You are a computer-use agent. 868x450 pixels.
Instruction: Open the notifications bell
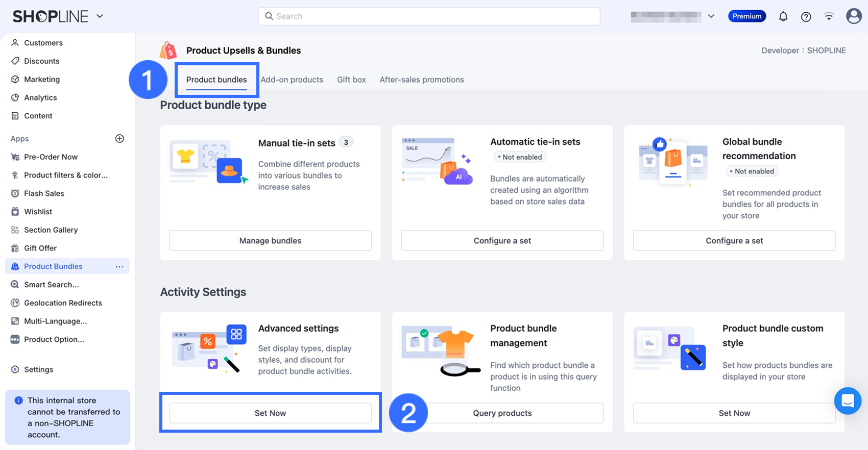(x=783, y=17)
